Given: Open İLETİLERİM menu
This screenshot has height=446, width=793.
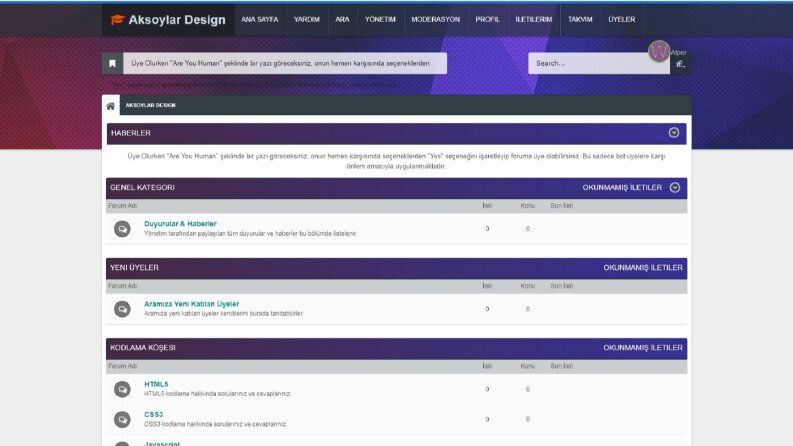Looking at the screenshot, I should point(534,19).
